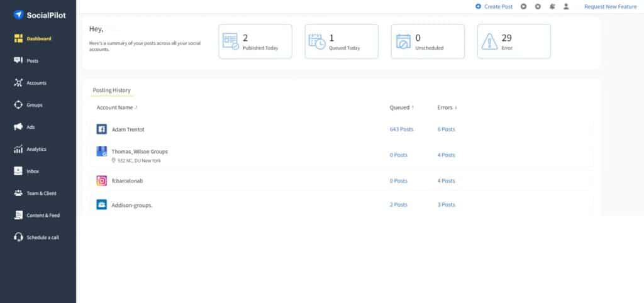The height and width of the screenshot is (303, 644).
Task: Go to Posts in the sidebar
Action: point(33,61)
